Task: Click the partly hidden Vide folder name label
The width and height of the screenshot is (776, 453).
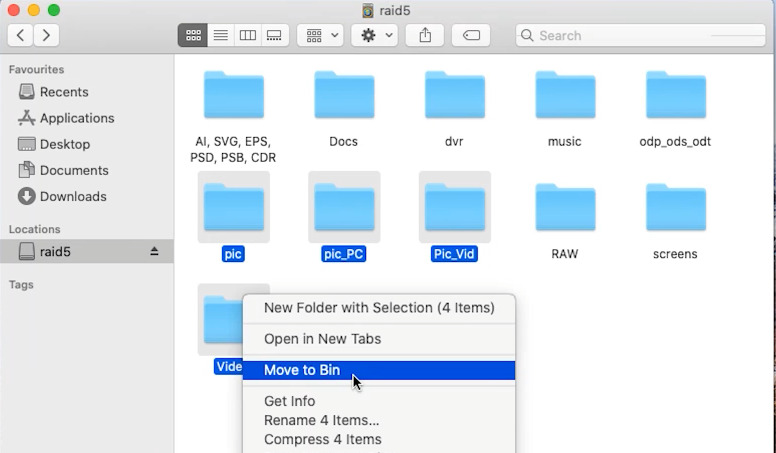Action: pos(229,366)
